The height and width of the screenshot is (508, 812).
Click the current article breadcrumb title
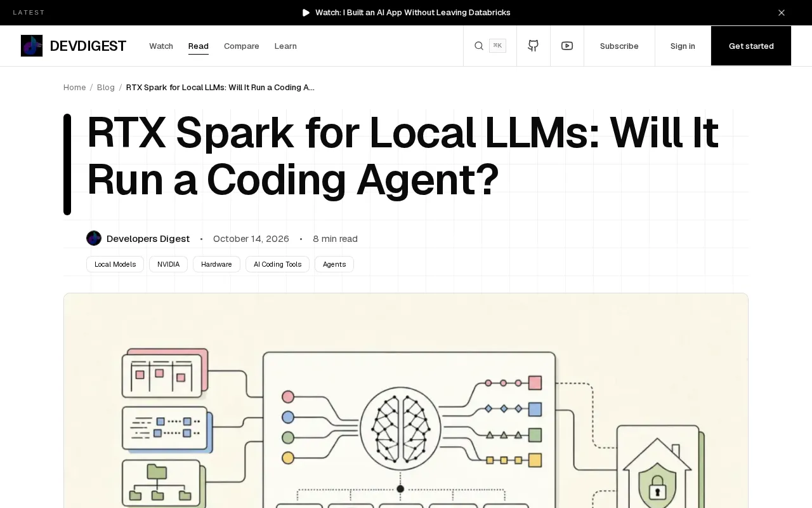tap(220, 87)
